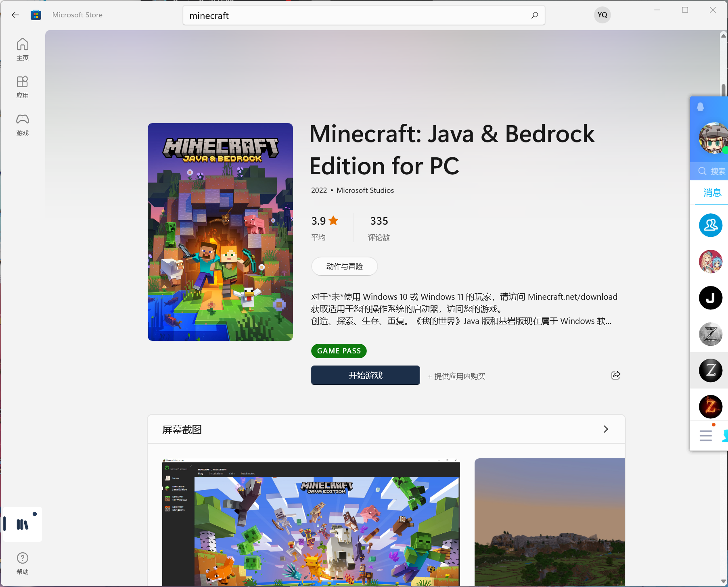Open the gray metallic Z avatar chat
Viewport: 728px width, 587px height.
710,334
